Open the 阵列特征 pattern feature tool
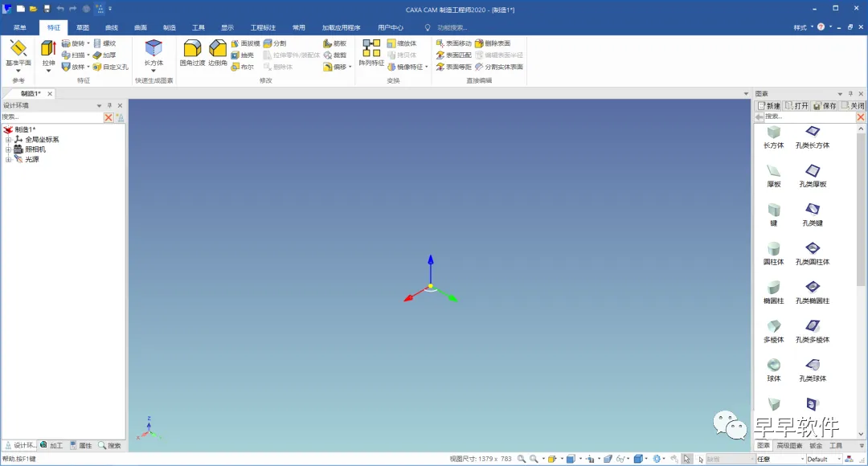This screenshot has width=868, height=466. pos(371,53)
